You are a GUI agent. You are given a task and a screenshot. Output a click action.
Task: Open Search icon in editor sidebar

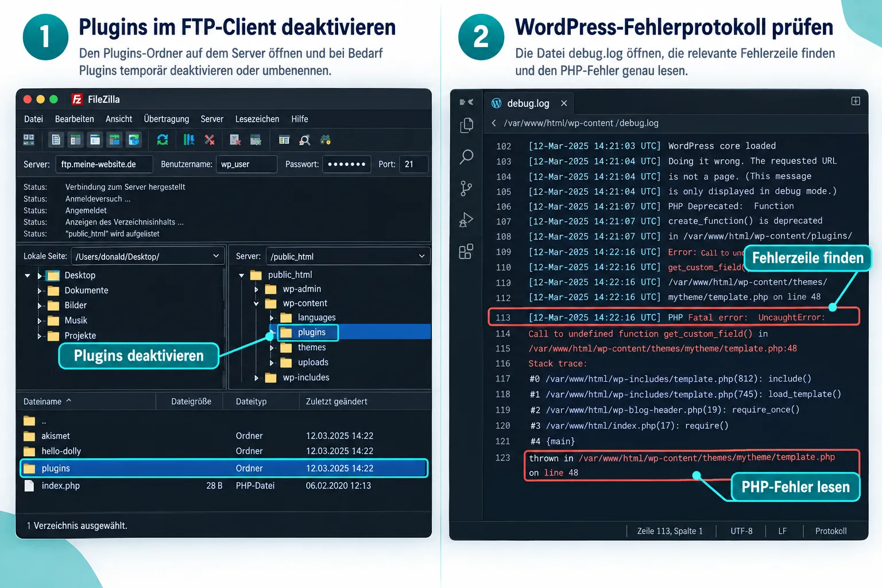click(x=467, y=156)
